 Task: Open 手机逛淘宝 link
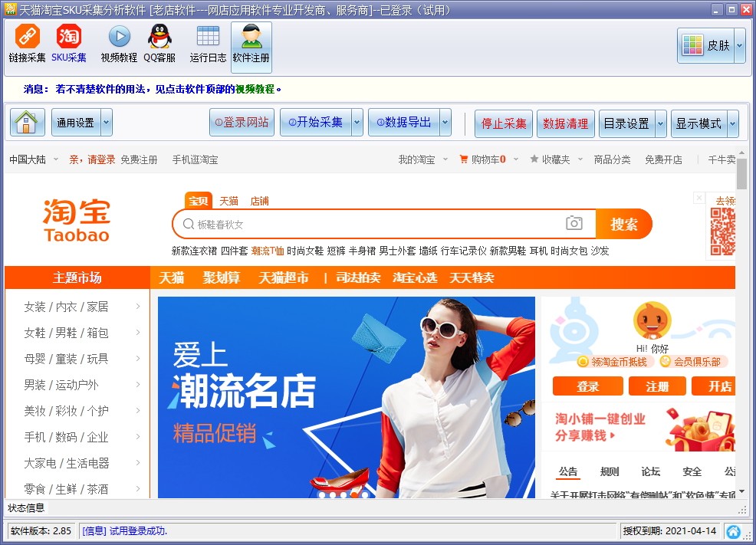click(x=195, y=159)
